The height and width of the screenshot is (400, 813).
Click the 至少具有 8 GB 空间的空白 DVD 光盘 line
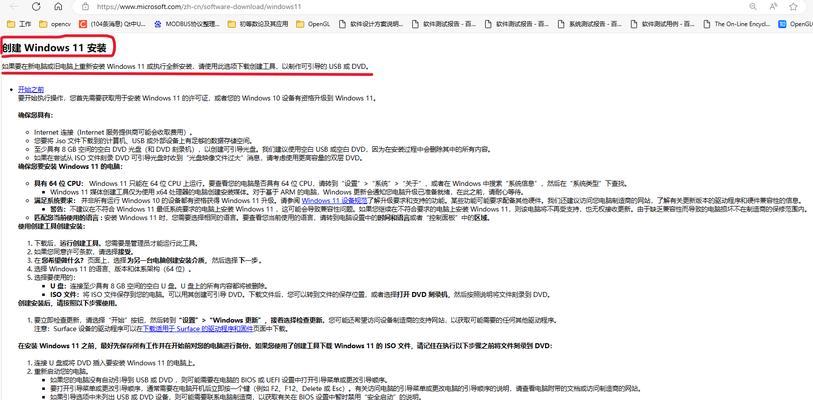click(x=262, y=149)
